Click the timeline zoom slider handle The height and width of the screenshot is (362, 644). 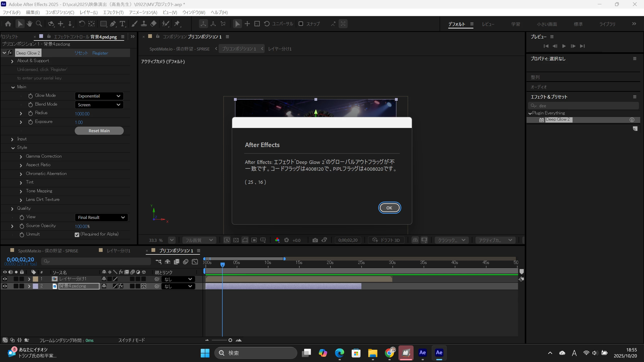point(230,340)
